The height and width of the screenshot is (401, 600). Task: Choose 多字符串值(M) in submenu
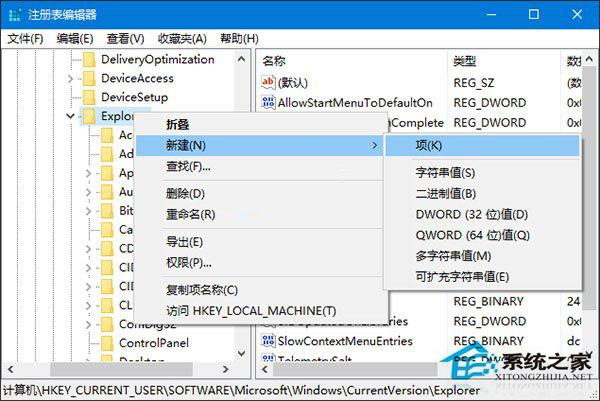(x=482, y=256)
